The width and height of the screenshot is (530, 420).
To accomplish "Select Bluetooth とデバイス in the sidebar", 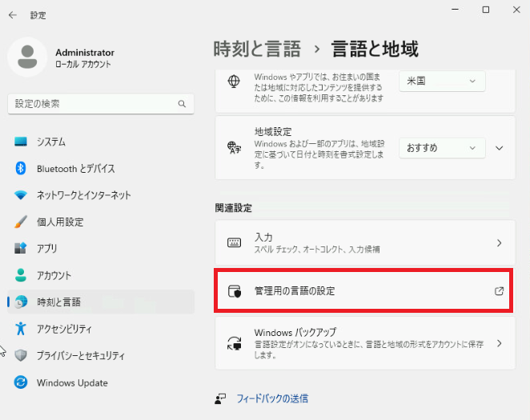I will [x=101, y=168].
